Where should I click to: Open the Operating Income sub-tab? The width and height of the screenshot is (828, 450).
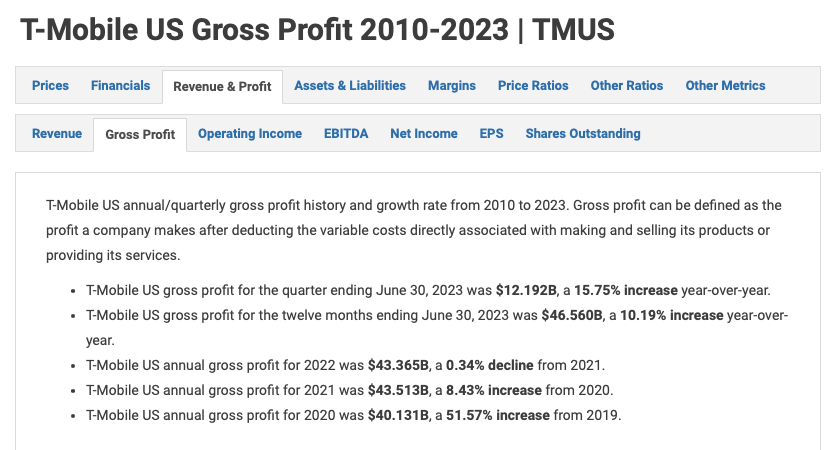tap(250, 134)
